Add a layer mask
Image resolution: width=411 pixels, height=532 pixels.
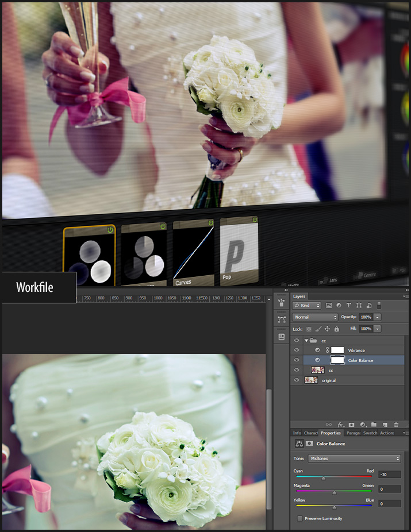click(351, 425)
